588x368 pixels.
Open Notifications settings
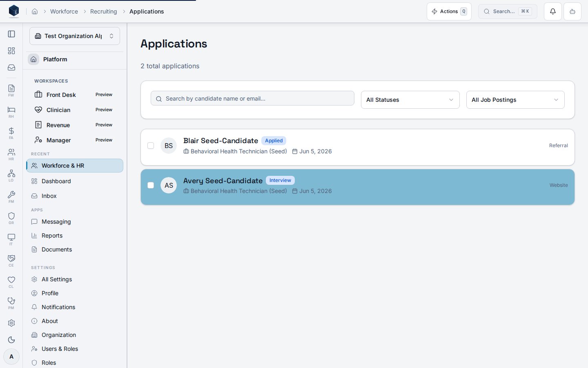[75, 307]
